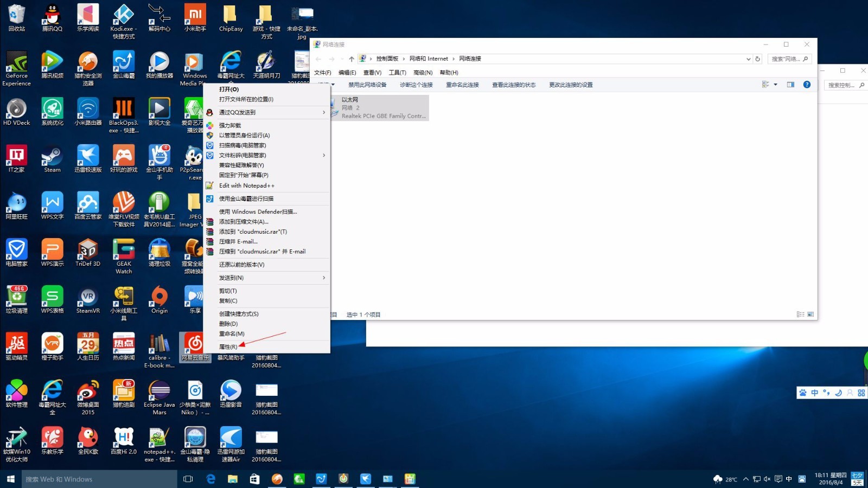Click 重命名此连接 toolbar button
Screen dimensions: 868x488
(462, 85)
